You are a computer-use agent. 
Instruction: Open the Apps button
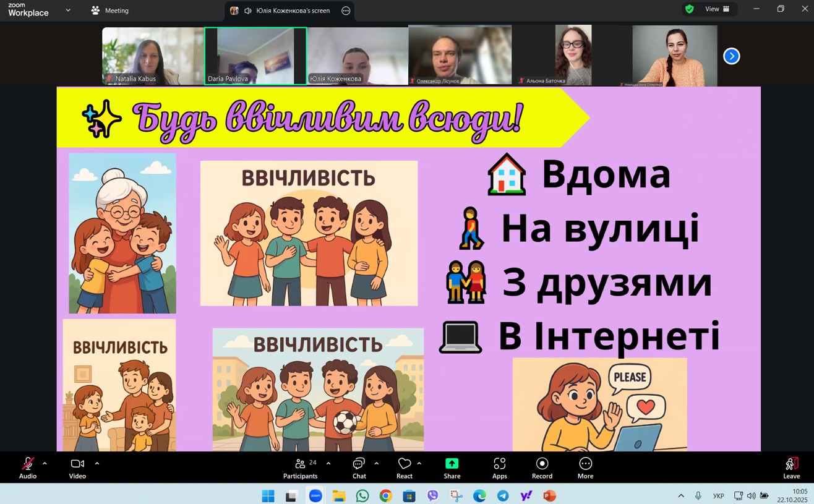pos(499,468)
